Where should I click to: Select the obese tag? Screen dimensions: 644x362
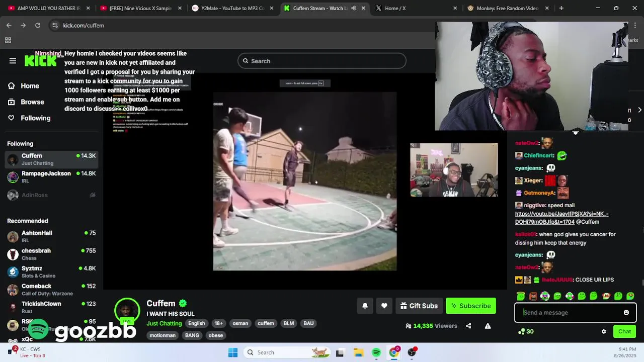(x=216, y=335)
